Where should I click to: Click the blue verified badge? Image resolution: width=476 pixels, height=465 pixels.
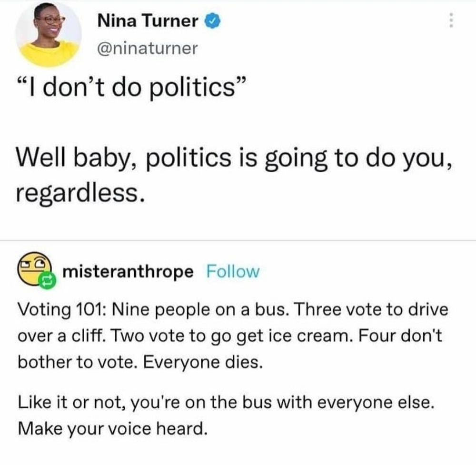[x=211, y=21]
